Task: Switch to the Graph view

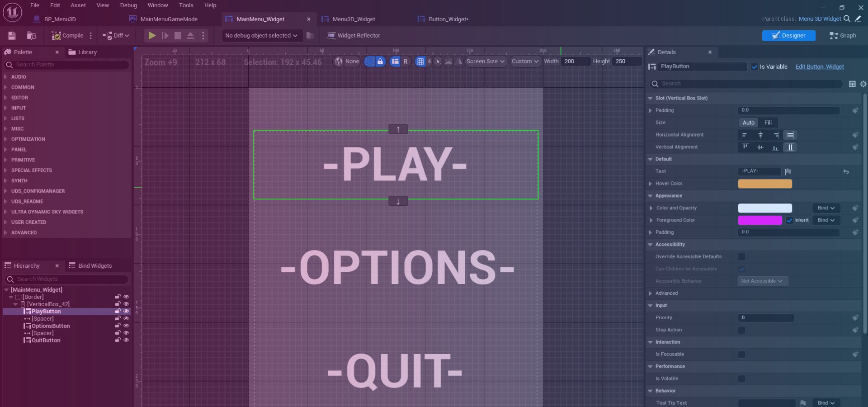Action: click(x=842, y=36)
